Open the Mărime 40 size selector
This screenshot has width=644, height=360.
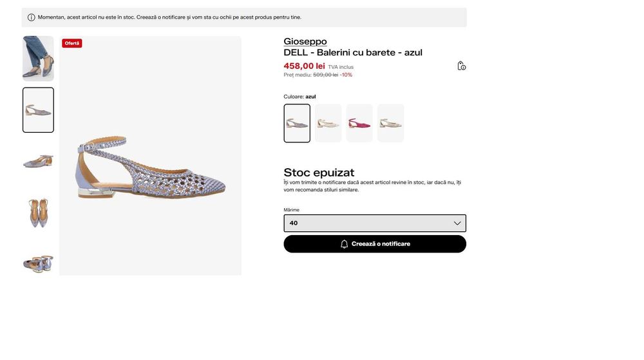coord(375,223)
